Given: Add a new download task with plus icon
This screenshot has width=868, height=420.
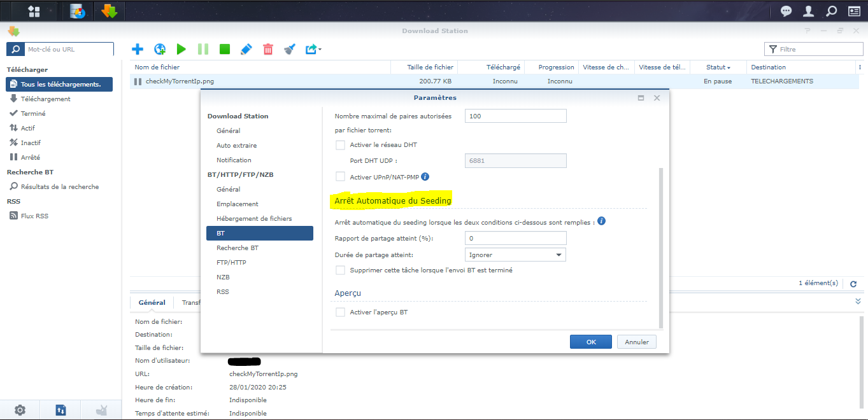Looking at the screenshot, I should (x=138, y=49).
